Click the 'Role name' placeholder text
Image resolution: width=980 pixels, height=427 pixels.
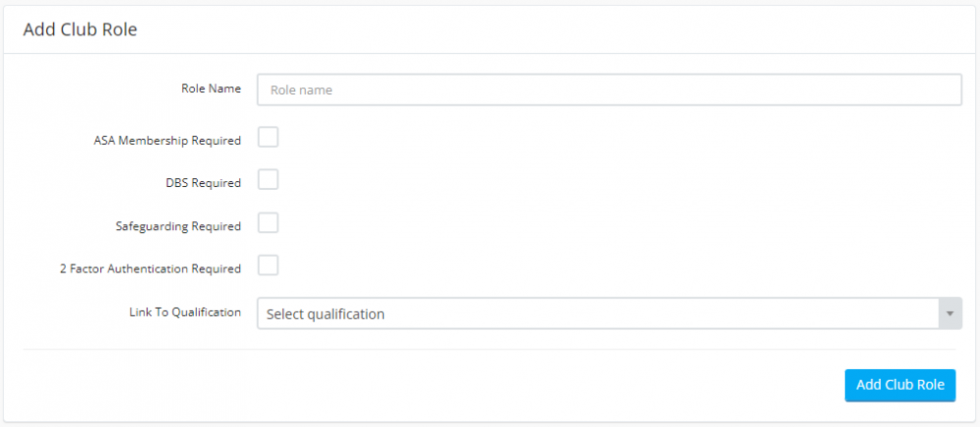302,90
